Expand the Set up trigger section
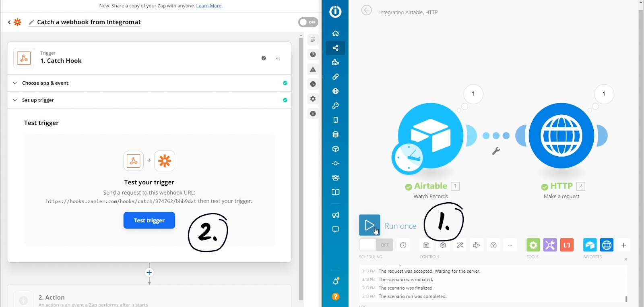Image resolution: width=644 pixels, height=307 pixels. [149, 100]
